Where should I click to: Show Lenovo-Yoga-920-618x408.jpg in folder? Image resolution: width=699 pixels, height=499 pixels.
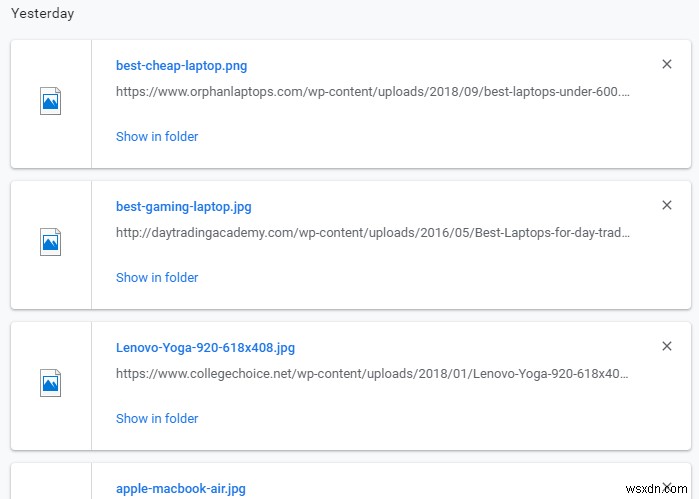[x=157, y=418]
